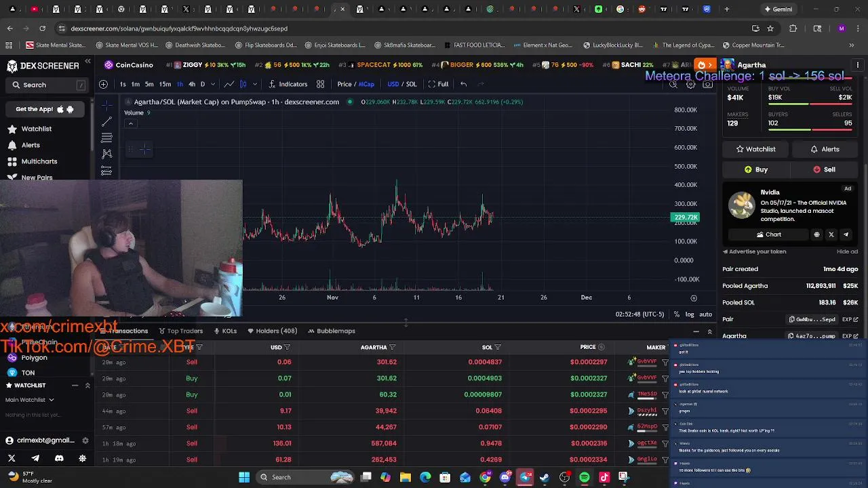Open Indicators menu on chart toolbar
868x488 pixels.
(x=288, y=84)
